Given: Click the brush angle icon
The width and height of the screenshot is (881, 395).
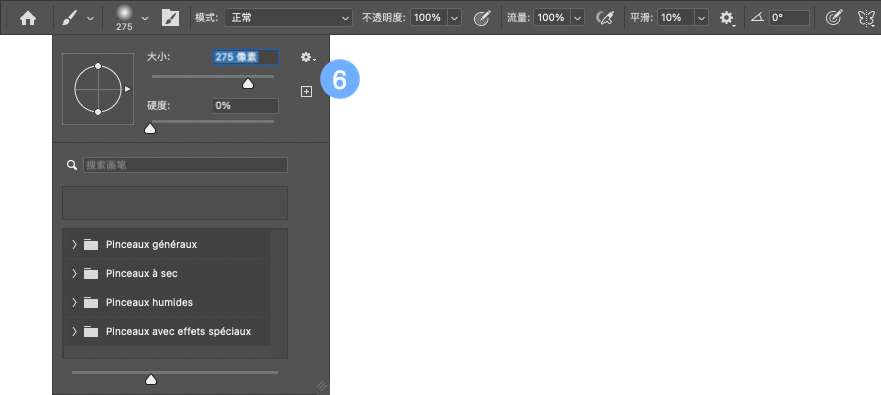Looking at the screenshot, I should point(757,18).
